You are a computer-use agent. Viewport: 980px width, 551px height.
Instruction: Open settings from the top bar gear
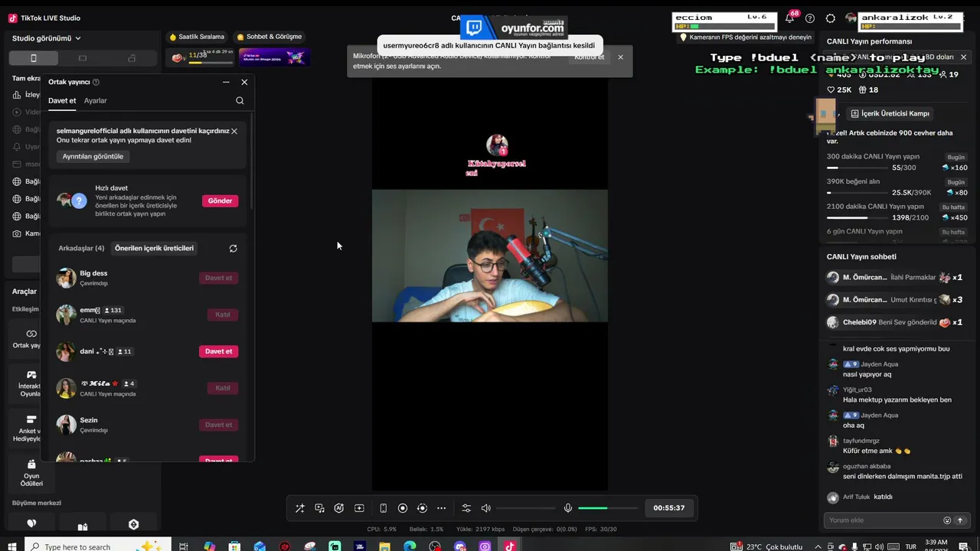click(831, 18)
